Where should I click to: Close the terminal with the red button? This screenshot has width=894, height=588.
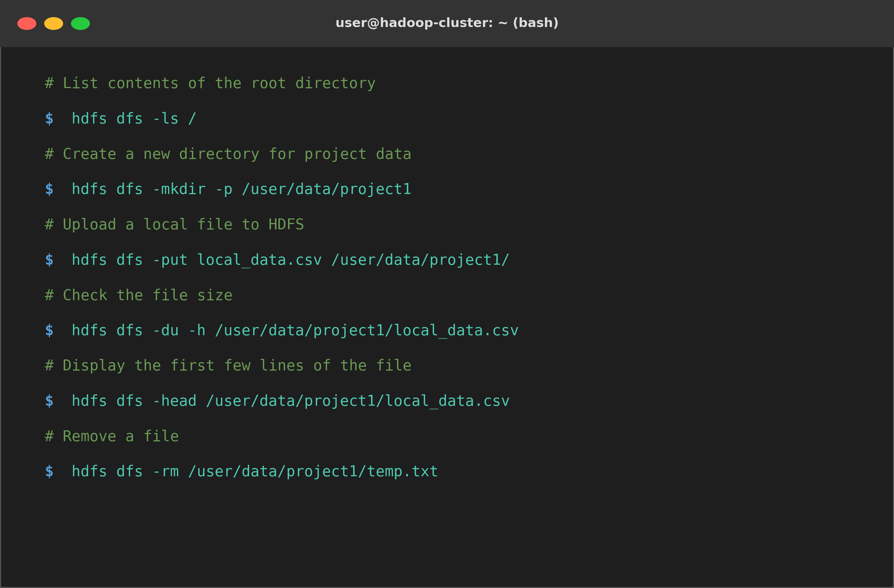coord(27,23)
